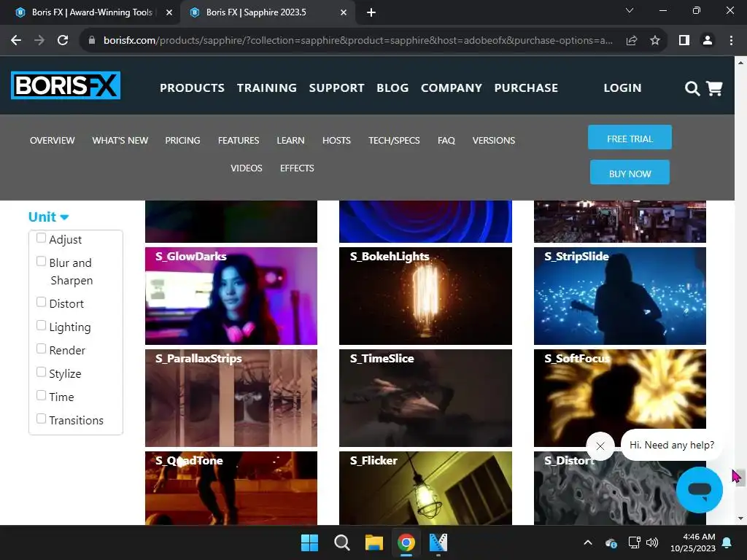This screenshot has height=560, width=747.
Task: Go back with browser back arrow
Action: 16,41
